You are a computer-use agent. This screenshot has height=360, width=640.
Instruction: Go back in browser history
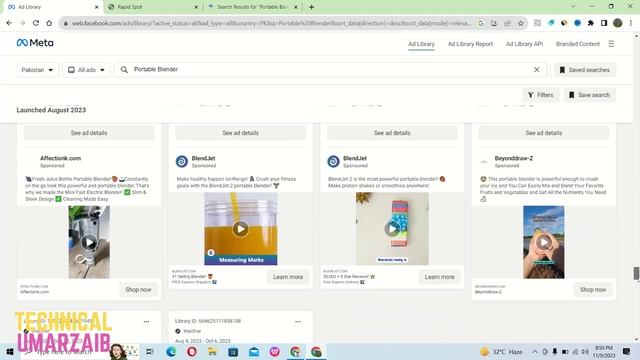9,23
